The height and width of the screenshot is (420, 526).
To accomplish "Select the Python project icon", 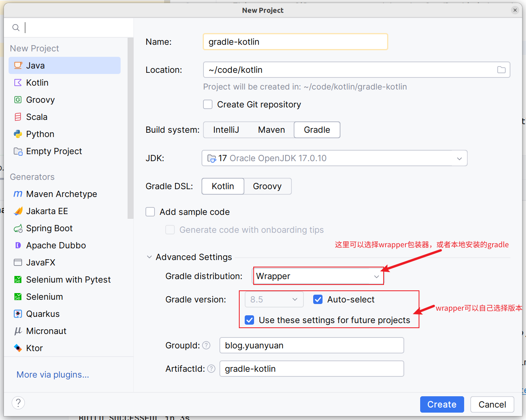I will coord(18,134).
